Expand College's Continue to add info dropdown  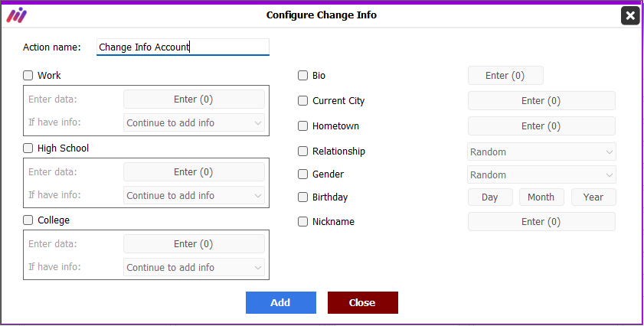point(194,267)
